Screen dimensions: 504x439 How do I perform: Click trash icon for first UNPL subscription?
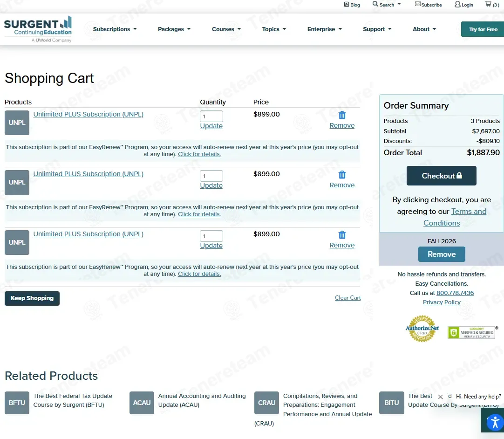(342, 115)
